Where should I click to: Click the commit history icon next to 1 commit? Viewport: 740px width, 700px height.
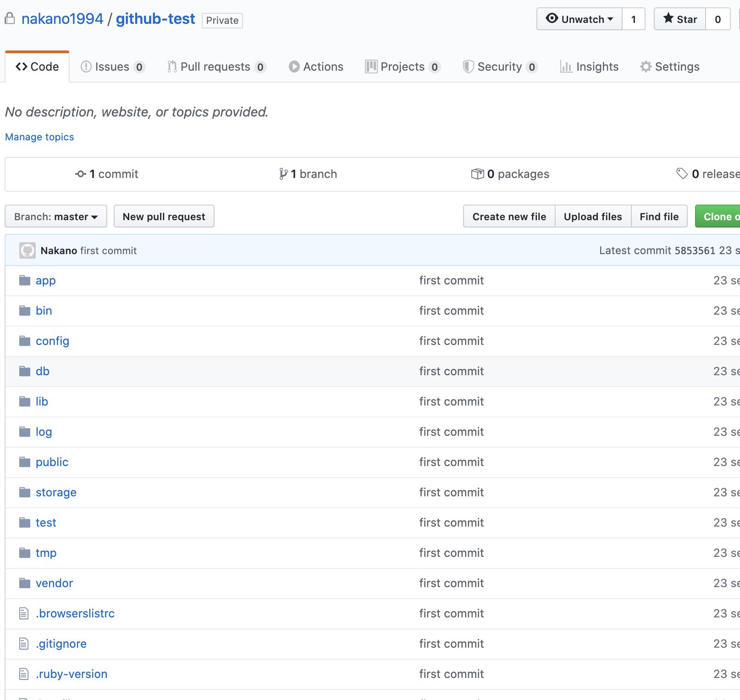coord(81,174)
